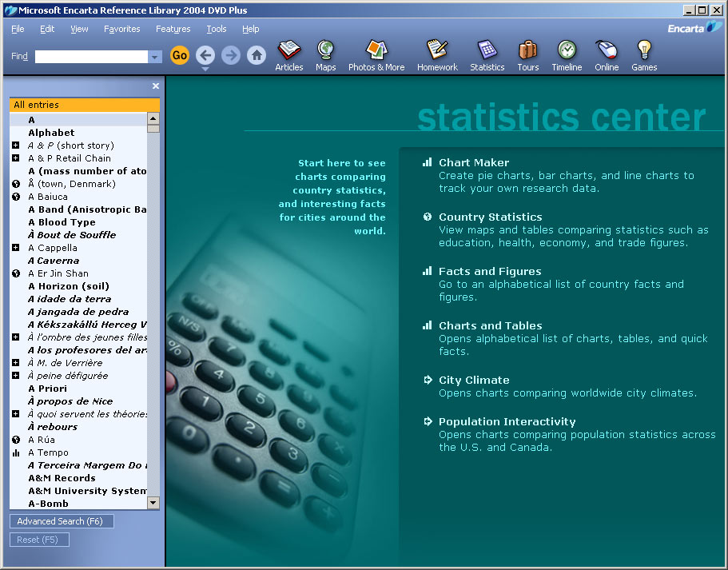Image resolution: width=728 pixels, height=570 pixels.
Task: Expand the A & P (short story) entry
Action: [16, 145]
